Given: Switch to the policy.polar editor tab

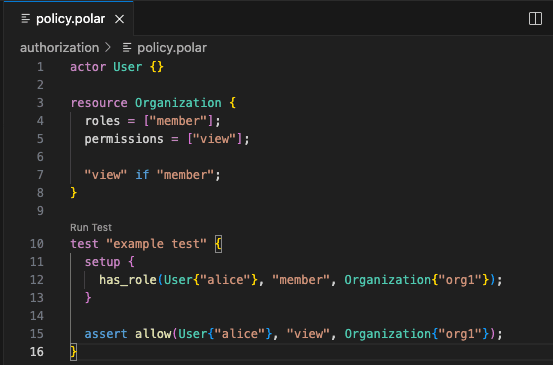Looking at the screenshot, I should [69, 19].
